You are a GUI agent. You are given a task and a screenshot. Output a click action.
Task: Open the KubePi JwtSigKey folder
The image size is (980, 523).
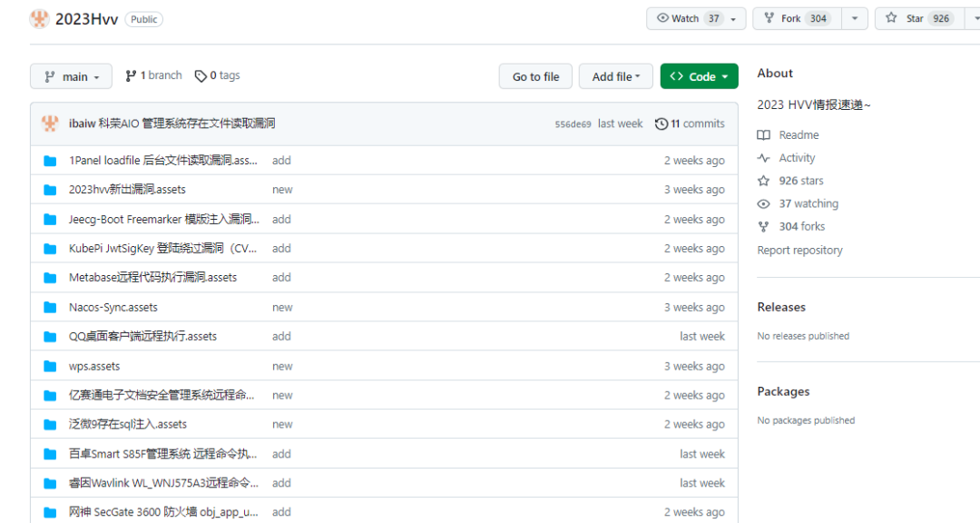coord(162,249)
